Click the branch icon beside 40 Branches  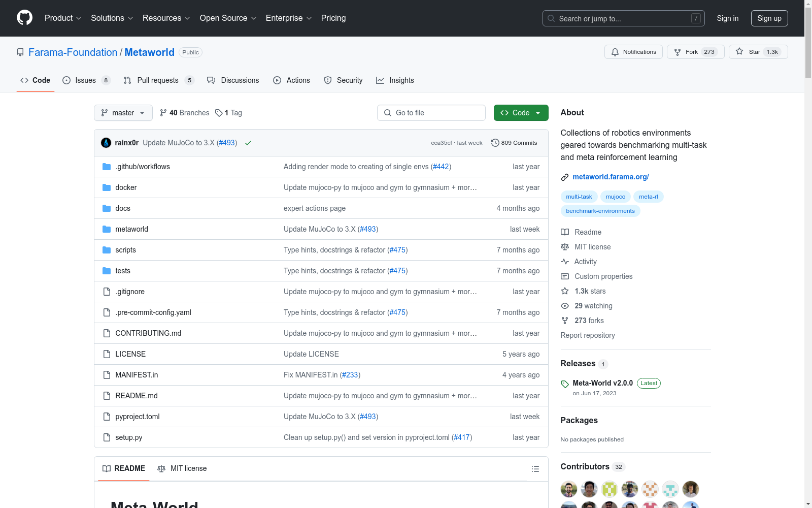(x=163, y=113)
